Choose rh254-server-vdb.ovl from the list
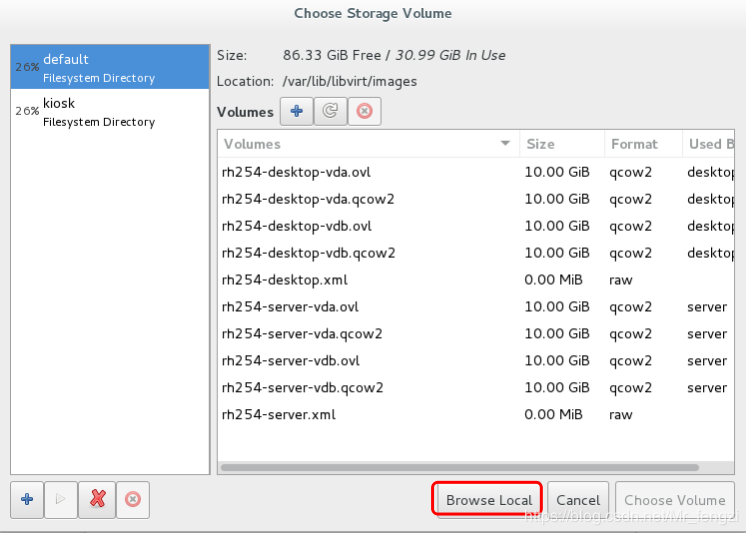Viewport: 748px width, 535px height. (x=291, y=361)
